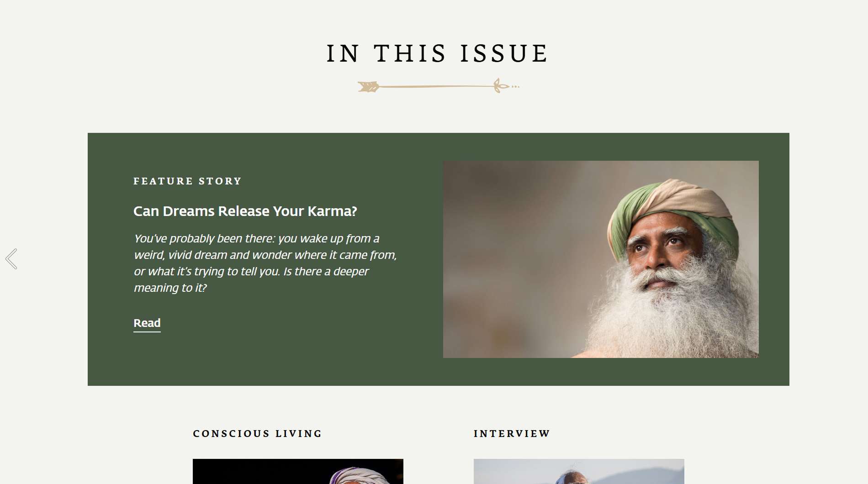Select the IN THIS ISSUE heading

tap(437, 53)
